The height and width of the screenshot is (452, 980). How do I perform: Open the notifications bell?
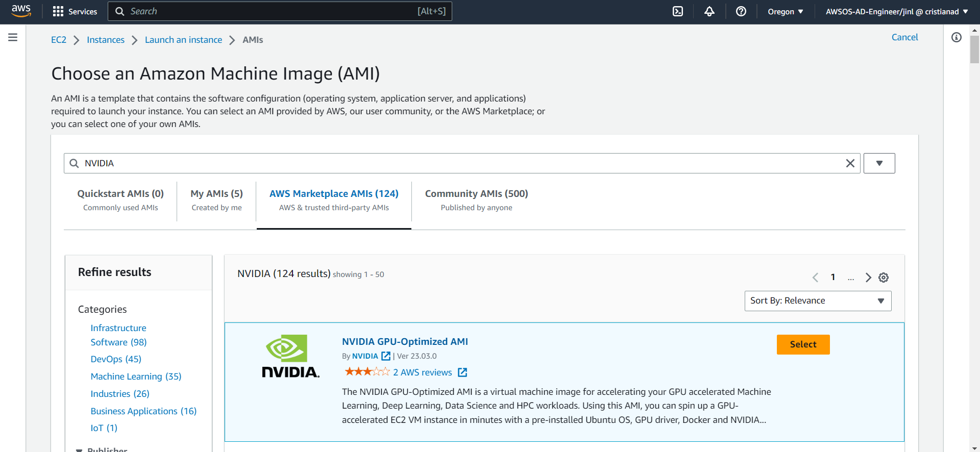coord(709,11)
